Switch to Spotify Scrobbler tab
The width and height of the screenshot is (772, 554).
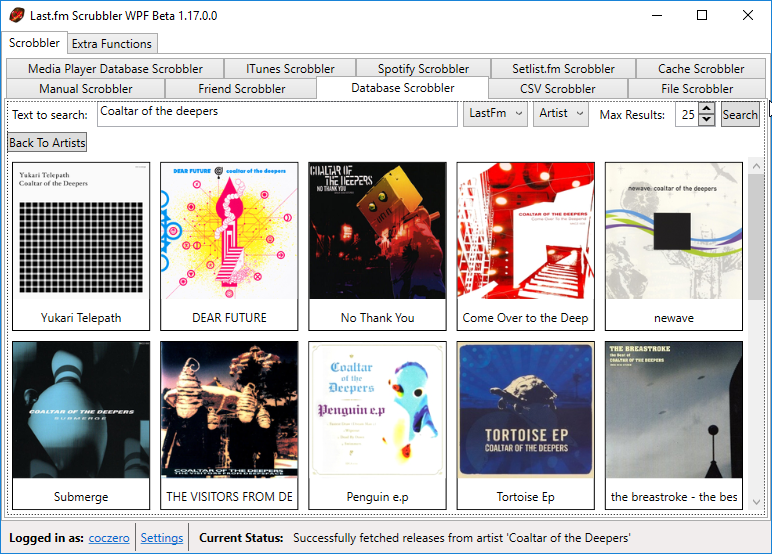tap(423, 68)
